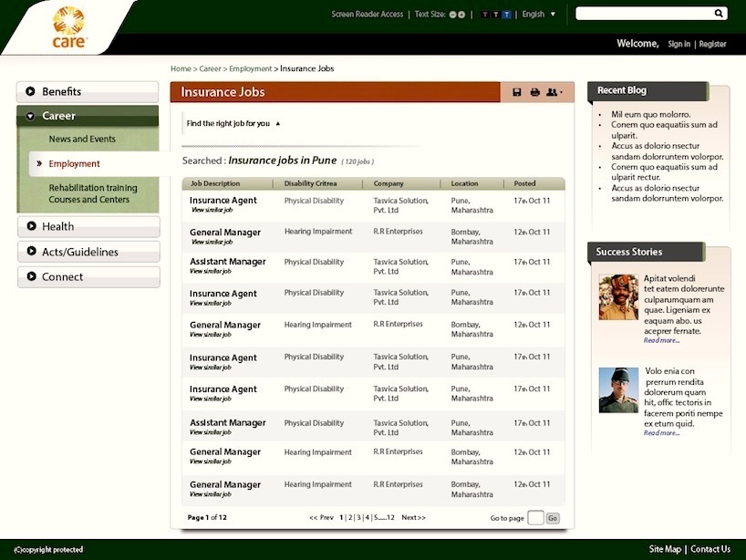The image size is (746, 560).
Task: Enable the dark high-contrast T toggle
Action: click(496, 14)
